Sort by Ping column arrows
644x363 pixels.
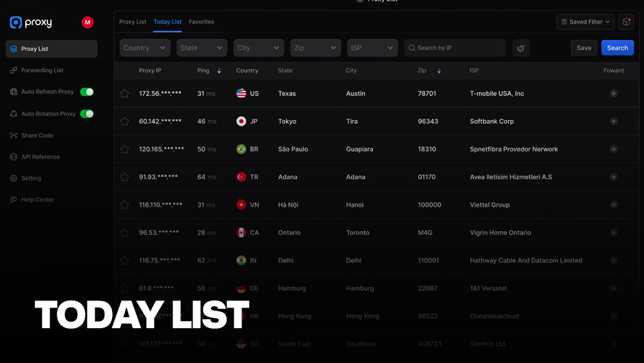219,71
